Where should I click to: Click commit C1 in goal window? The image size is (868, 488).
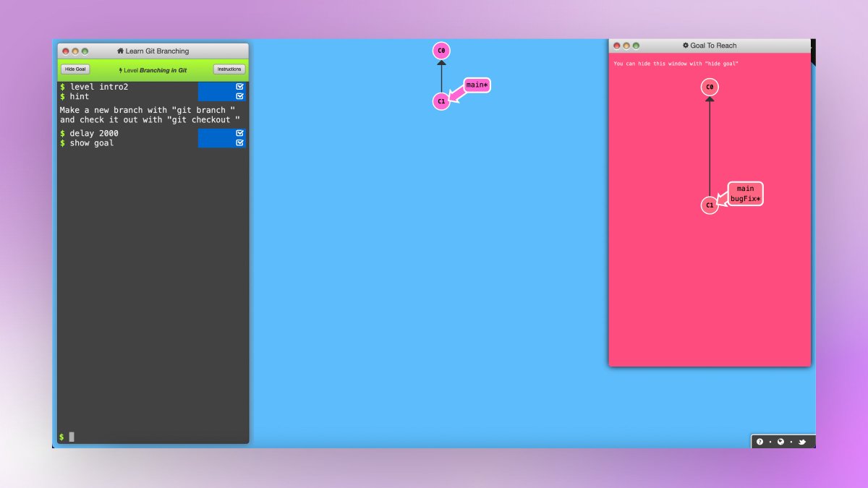(710, 205)
